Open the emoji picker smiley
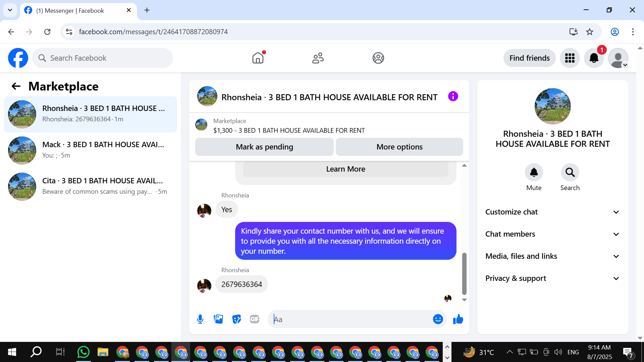644x362 pixels. click(438, 319)
